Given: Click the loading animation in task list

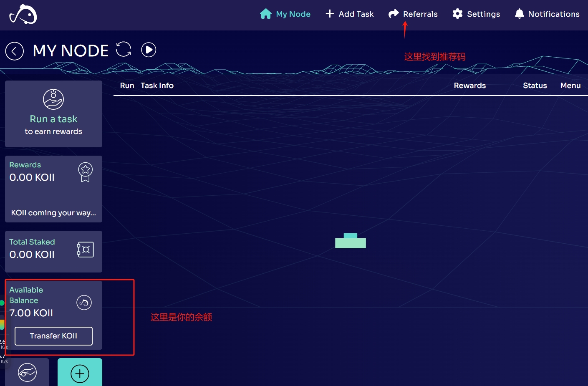Looking at the screenshot, I should (x=351, y=241).
